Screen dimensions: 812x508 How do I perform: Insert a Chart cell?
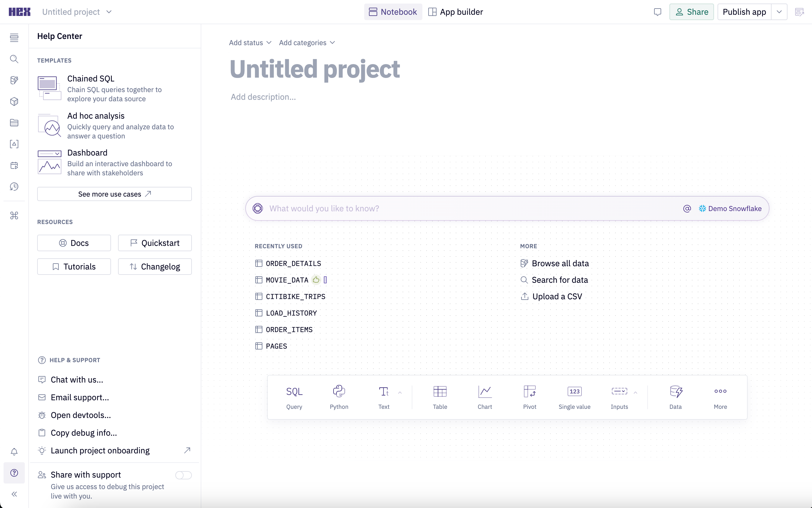point(484,396)
